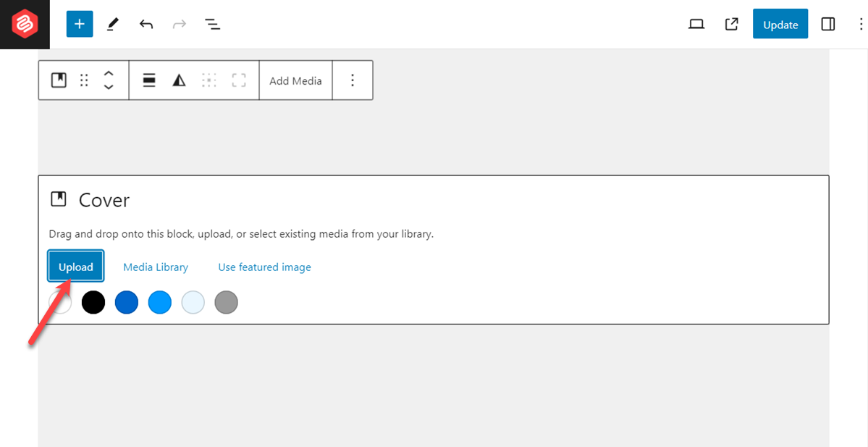Image resolution: width=868 pixels, height=447 pixels.
Task: Open the block inserter with the plus icon
Action: point(79,23)
